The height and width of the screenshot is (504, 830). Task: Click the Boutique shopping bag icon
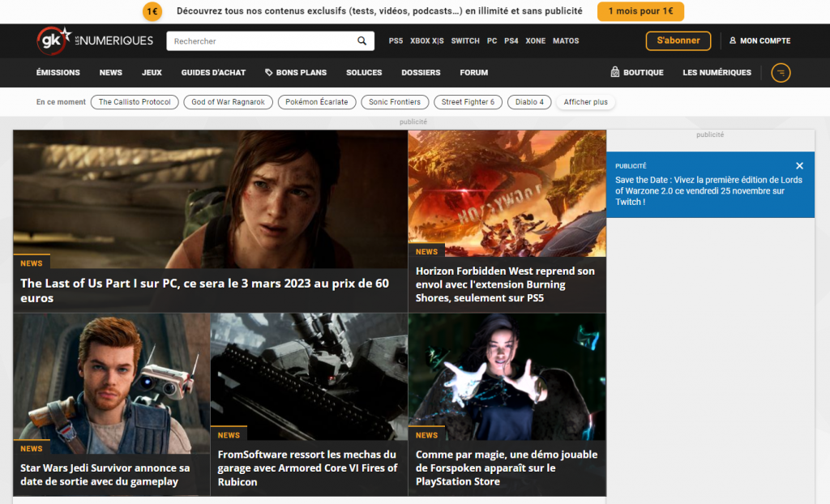(614, 72)
